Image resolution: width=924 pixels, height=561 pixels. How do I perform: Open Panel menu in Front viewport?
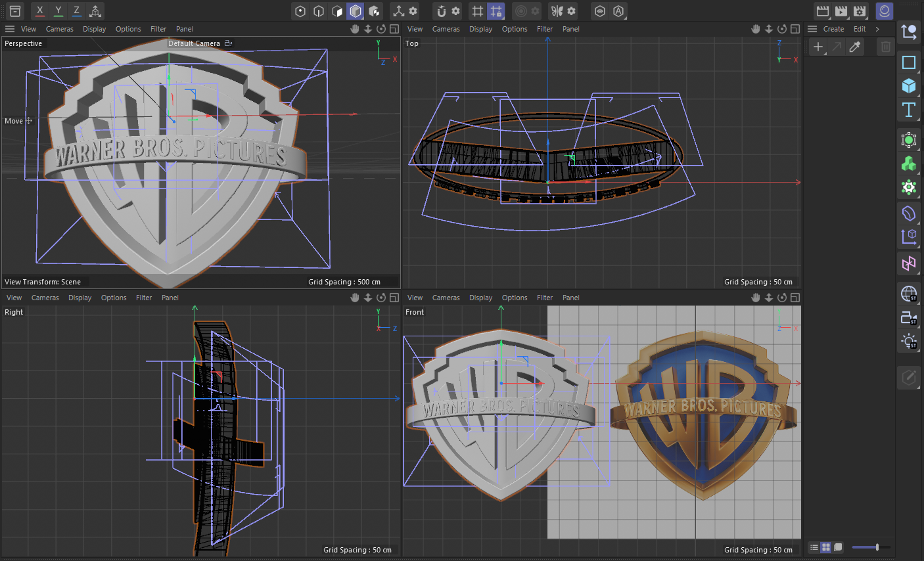coord(571,298)
